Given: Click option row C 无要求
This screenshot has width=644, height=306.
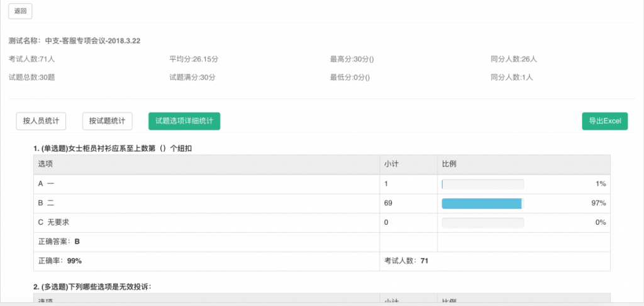Looking at the screenshot, I should 322,222.
